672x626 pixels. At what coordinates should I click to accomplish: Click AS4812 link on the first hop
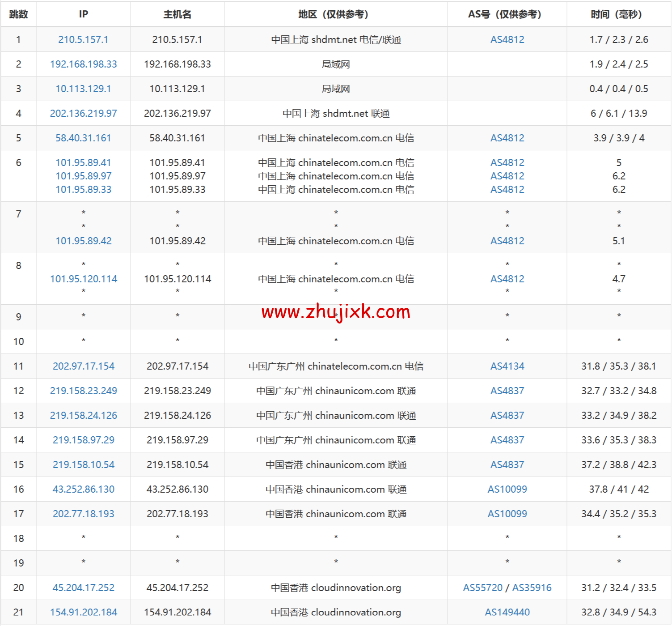[507, 39]
